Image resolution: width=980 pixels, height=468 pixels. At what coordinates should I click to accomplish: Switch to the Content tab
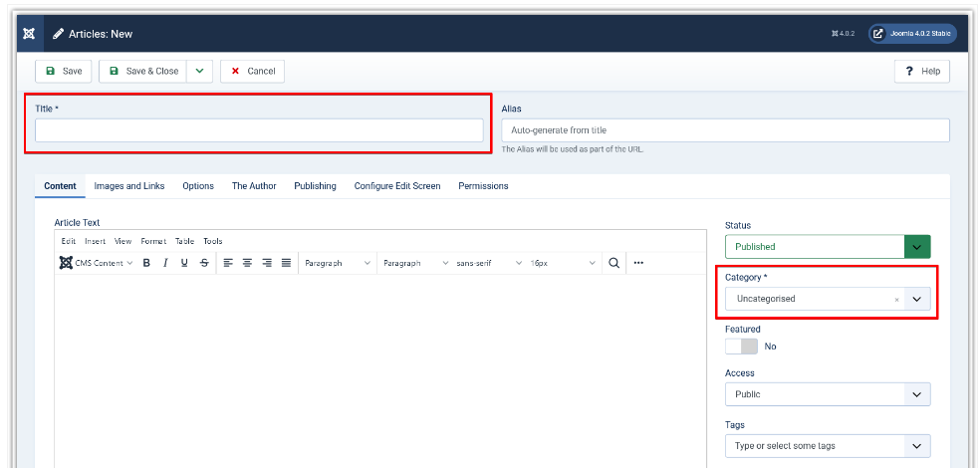60,186
